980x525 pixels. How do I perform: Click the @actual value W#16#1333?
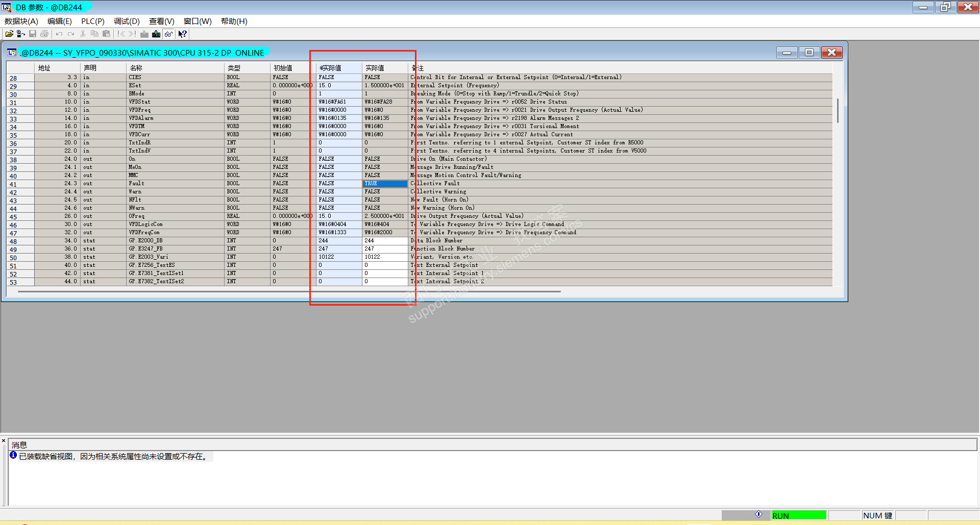[332, 233]
